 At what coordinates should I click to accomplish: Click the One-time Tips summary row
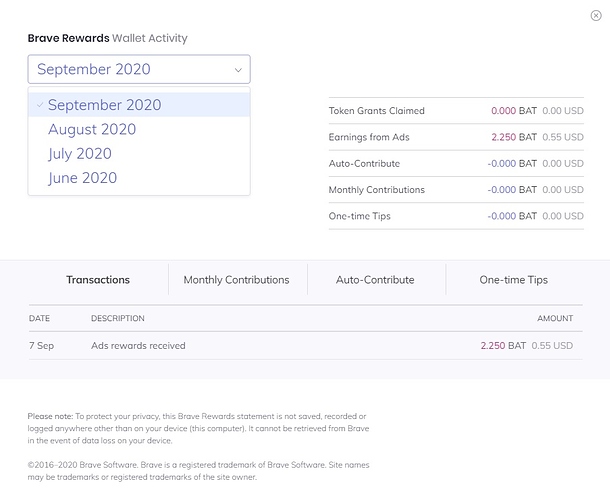455,216
